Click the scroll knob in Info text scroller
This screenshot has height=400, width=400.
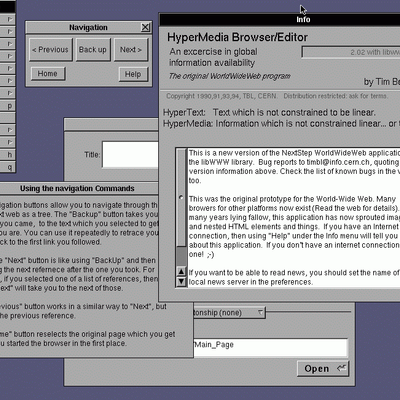181,197
